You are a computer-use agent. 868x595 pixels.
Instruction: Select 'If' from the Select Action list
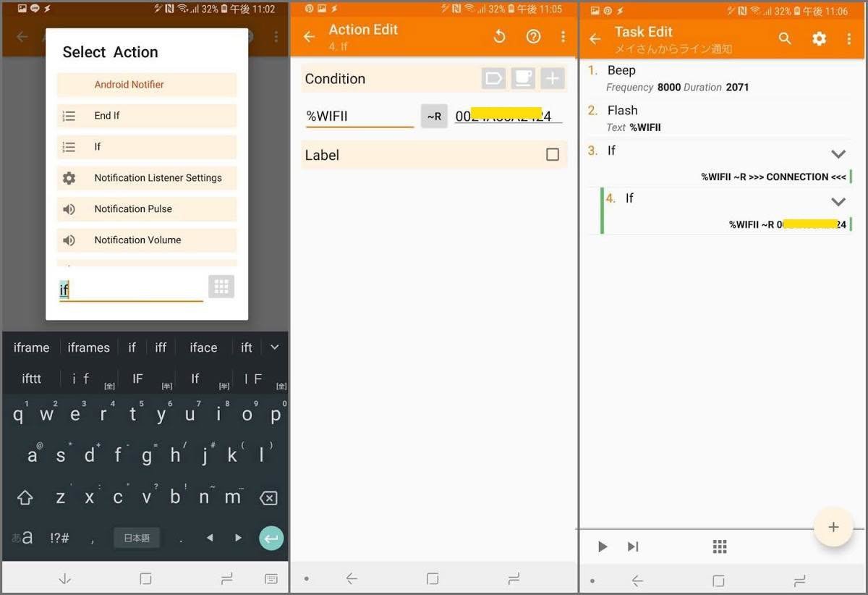[146, 146]
